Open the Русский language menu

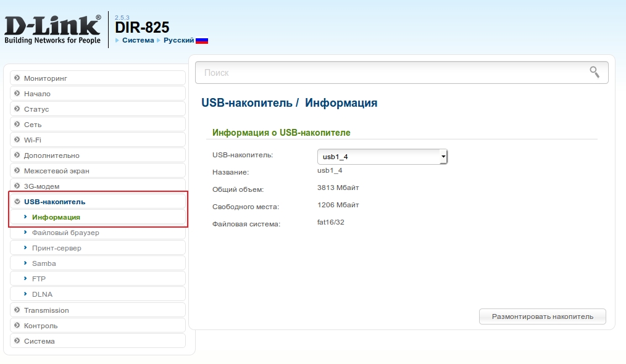179,40
